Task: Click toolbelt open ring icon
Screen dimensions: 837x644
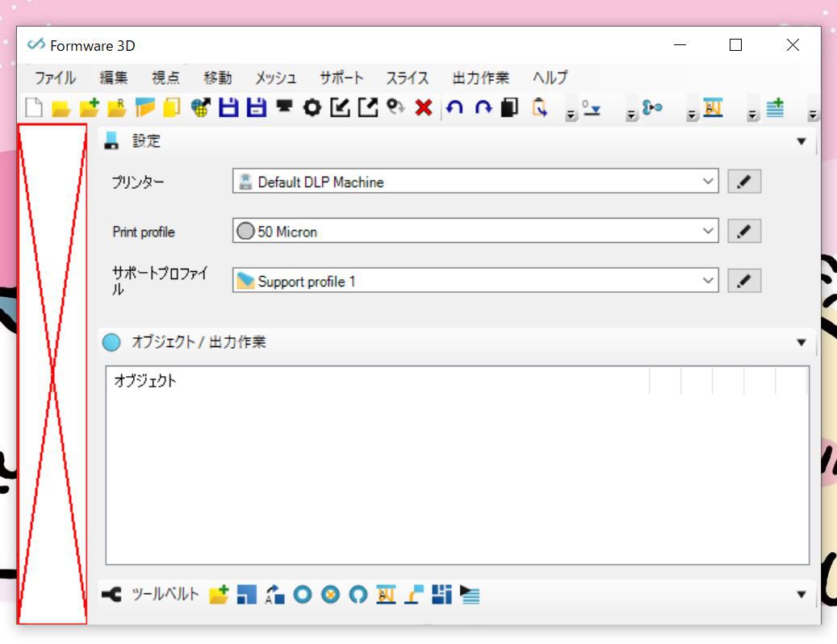Action: pyautogui.click(x=358, y=595)
